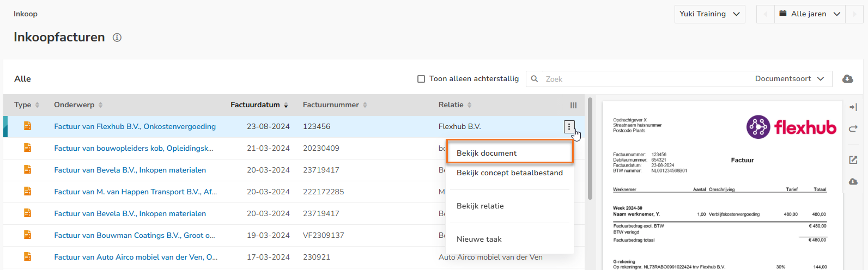
Task: Expand the 'Alle jaren' year selector
Action: point(809,14)
